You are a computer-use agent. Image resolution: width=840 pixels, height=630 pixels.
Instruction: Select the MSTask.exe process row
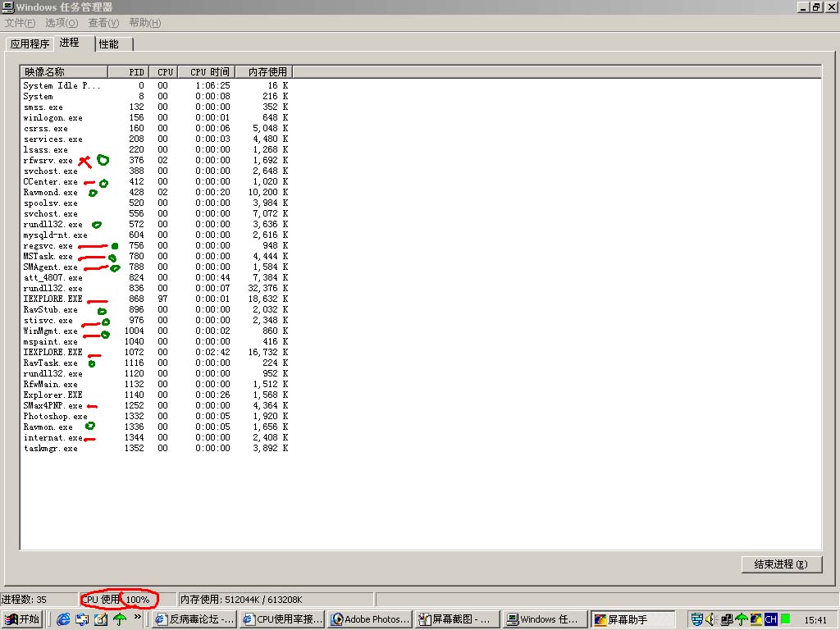coord(156,256)
